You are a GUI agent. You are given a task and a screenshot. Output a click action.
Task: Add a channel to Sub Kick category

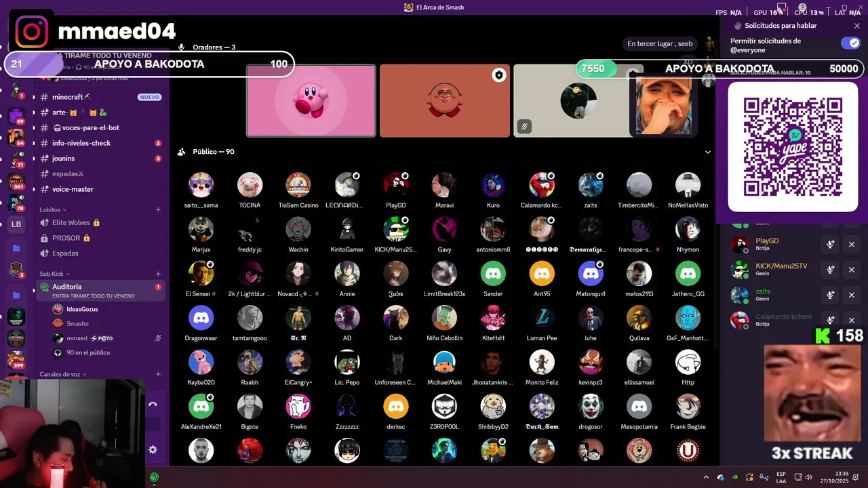tap(158, 274)
